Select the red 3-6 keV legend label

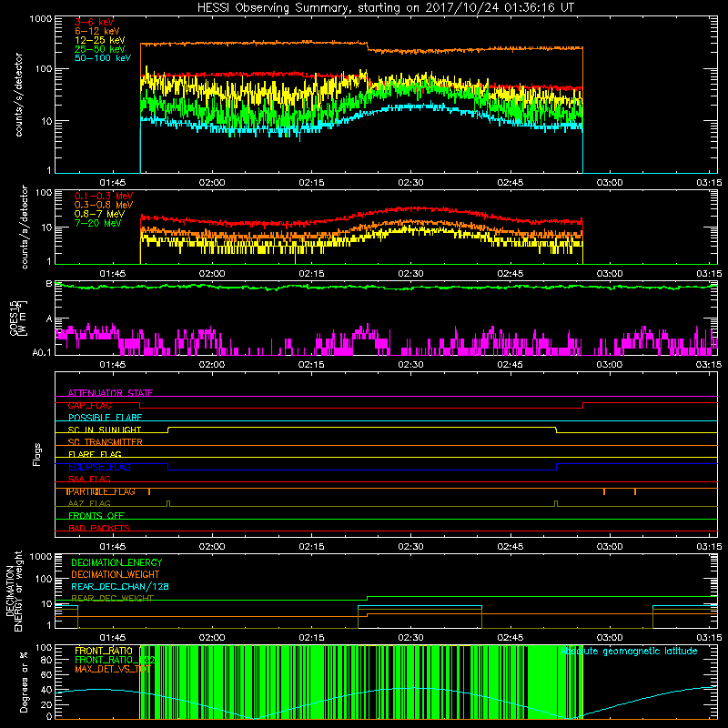coord(95,22)
